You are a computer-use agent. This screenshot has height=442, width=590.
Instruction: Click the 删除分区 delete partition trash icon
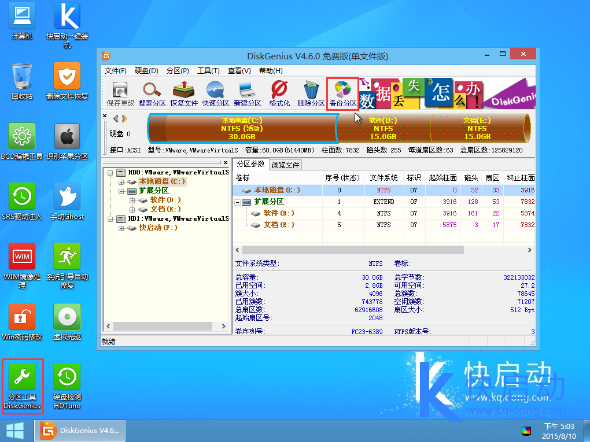point(311,94)
